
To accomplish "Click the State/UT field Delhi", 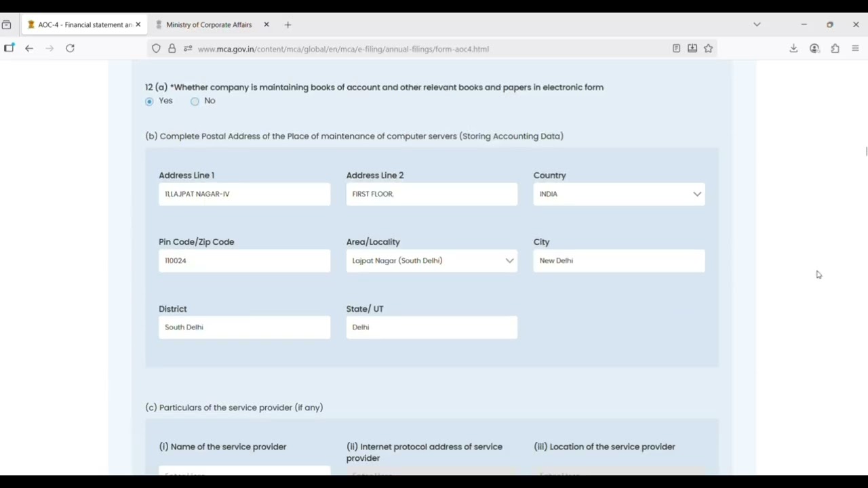I will coord(432,327).
